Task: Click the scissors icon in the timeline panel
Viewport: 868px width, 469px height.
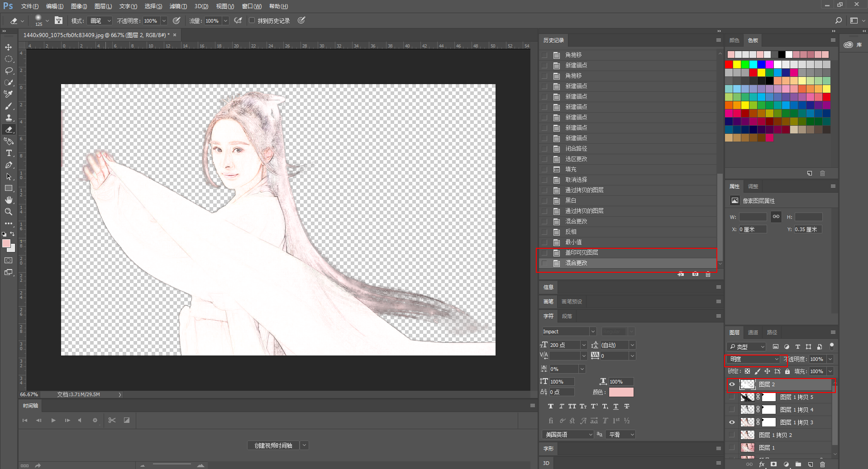Action: click(112, 420)
